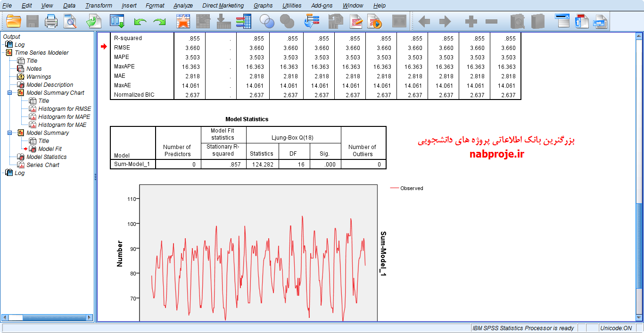Screen dimensions: 644x333
Task: Open the Direct Marketing menu
Action: tap(223, 6)
